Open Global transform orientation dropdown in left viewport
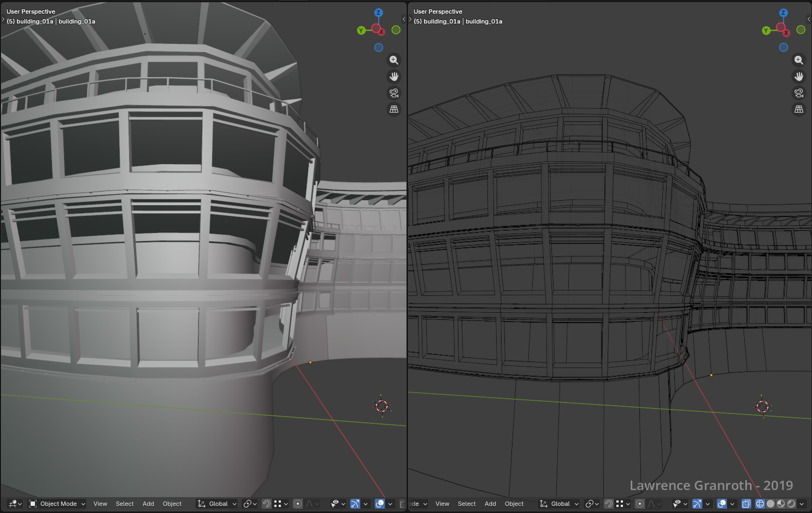Screen dimensions: 812x513 217,504
